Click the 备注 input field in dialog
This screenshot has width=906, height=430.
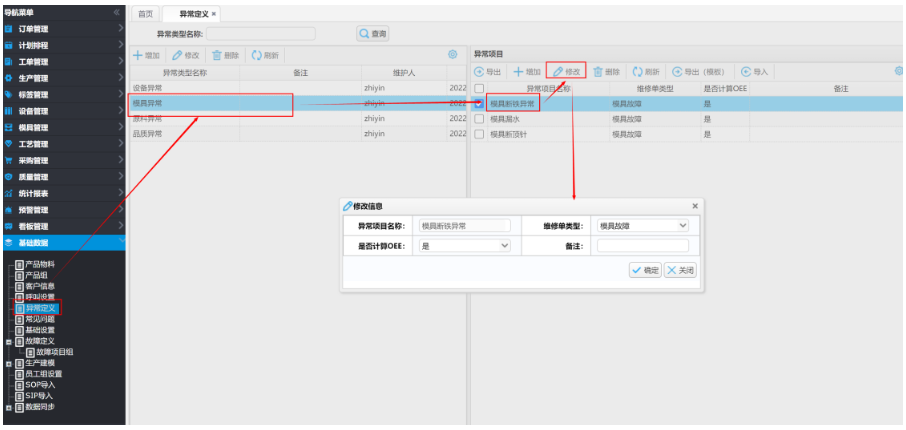pyautogui.click(x=642, y=245)
